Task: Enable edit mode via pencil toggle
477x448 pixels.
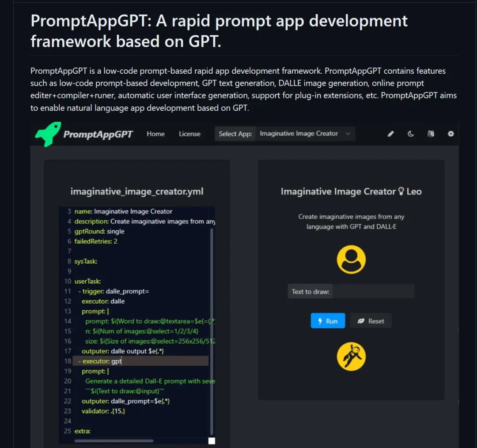Action: click(x=390, y=133)
